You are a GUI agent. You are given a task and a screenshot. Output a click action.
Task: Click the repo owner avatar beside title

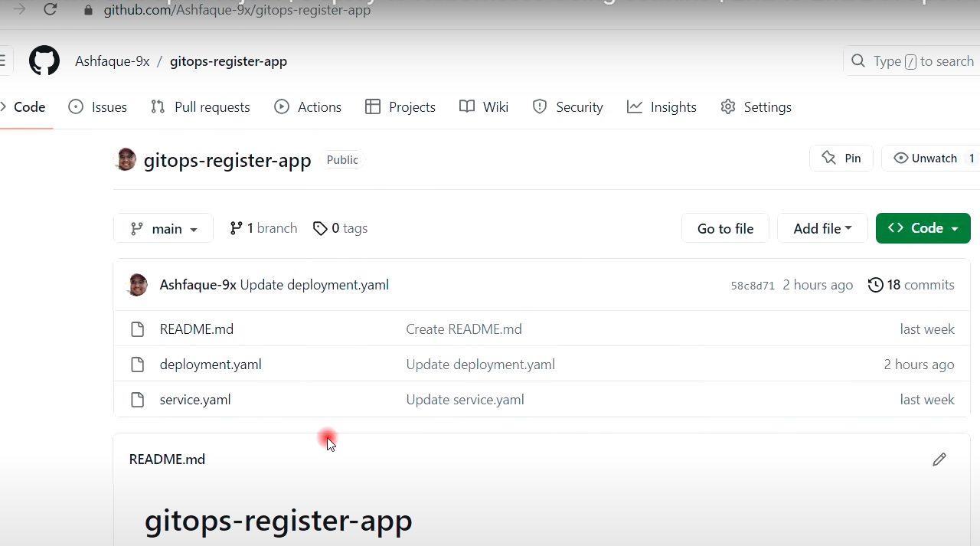[125, 159]
